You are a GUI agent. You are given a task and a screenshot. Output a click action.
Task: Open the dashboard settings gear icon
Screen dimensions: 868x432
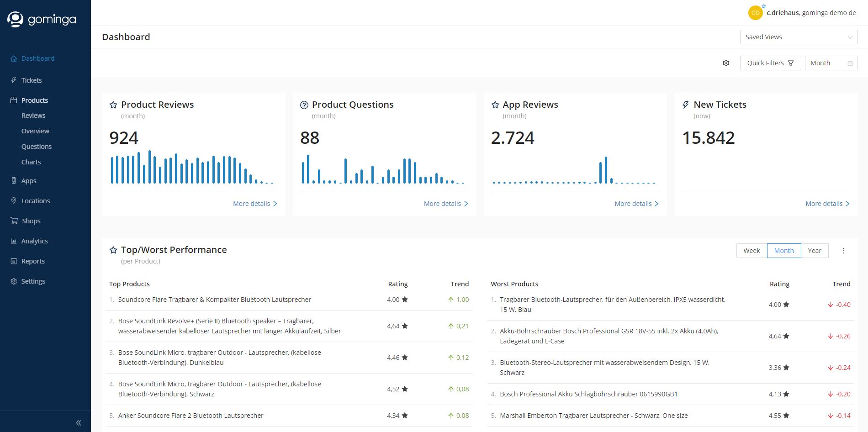tap(725, 63)
